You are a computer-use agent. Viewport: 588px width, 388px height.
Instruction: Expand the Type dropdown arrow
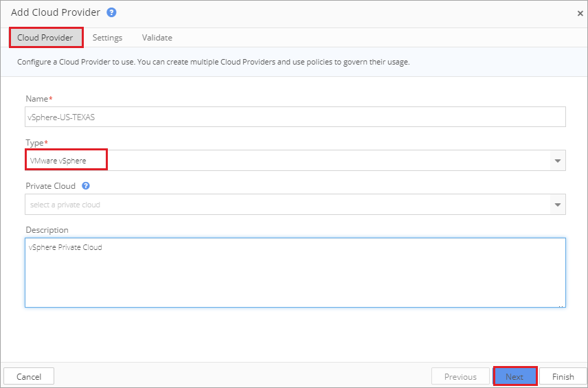558,161
